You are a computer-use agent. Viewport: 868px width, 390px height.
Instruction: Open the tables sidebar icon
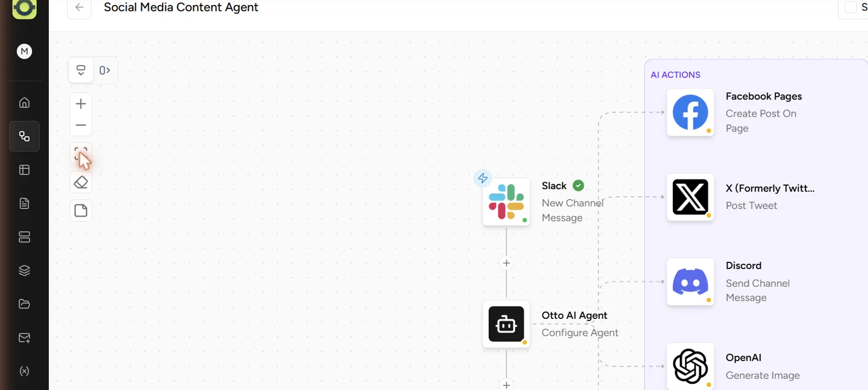tap(24, 170)
